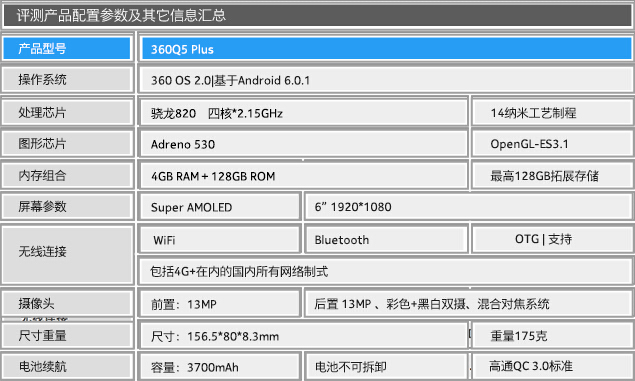
Task: Click the Bluetooth cell
Action: pyautogui.click(x=386, y=240)
